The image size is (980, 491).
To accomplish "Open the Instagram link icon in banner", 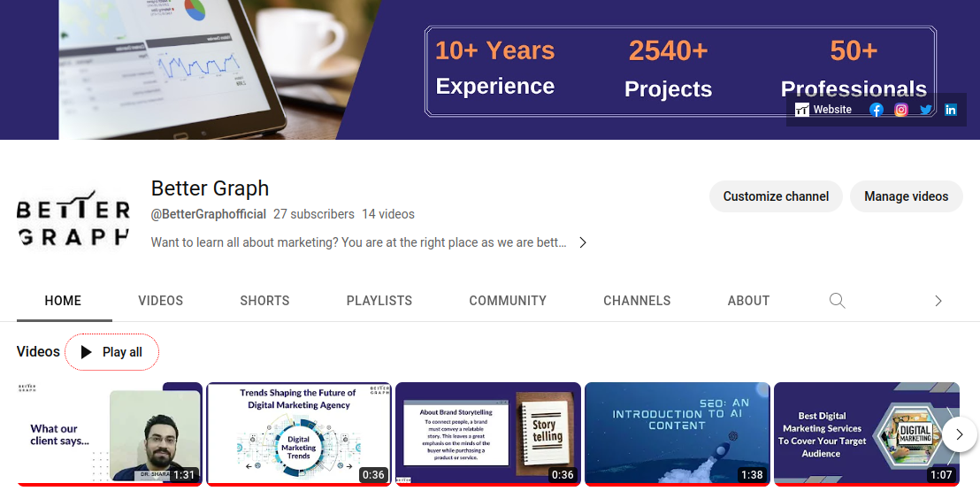I will point(900,110).
